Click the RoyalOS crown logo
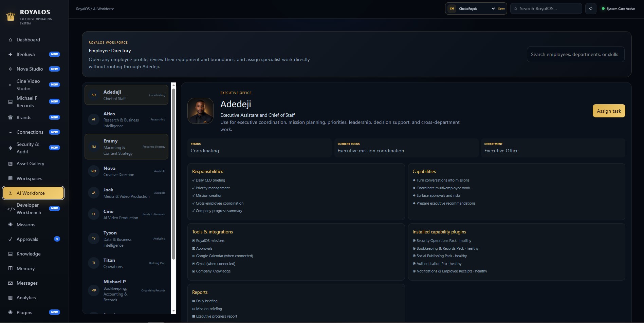The height and width of the screenshot is (323, 644). 11,16
